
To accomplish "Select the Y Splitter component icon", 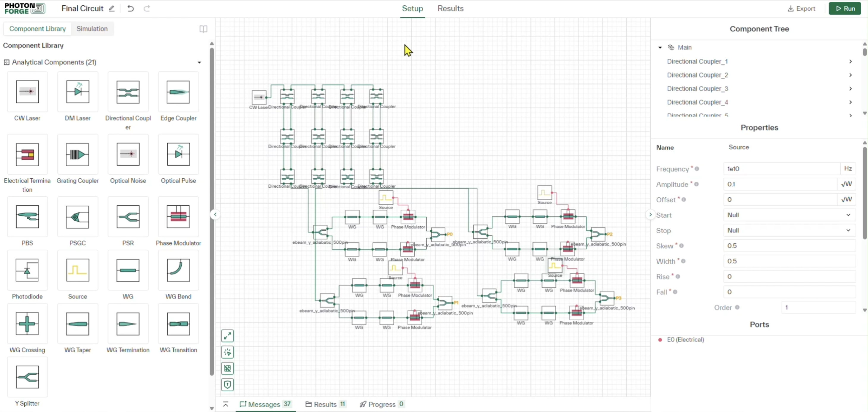I will pos(27,377).
